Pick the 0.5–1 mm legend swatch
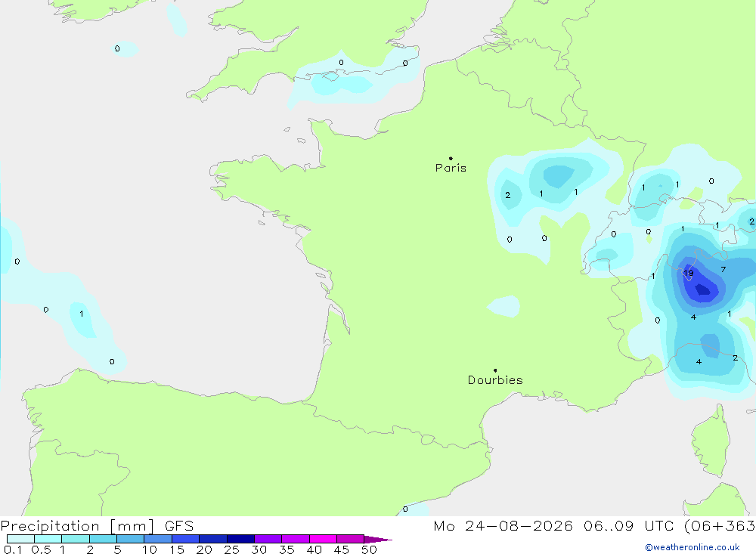Viewport: 756px width, 554px height. coord(48,539)
